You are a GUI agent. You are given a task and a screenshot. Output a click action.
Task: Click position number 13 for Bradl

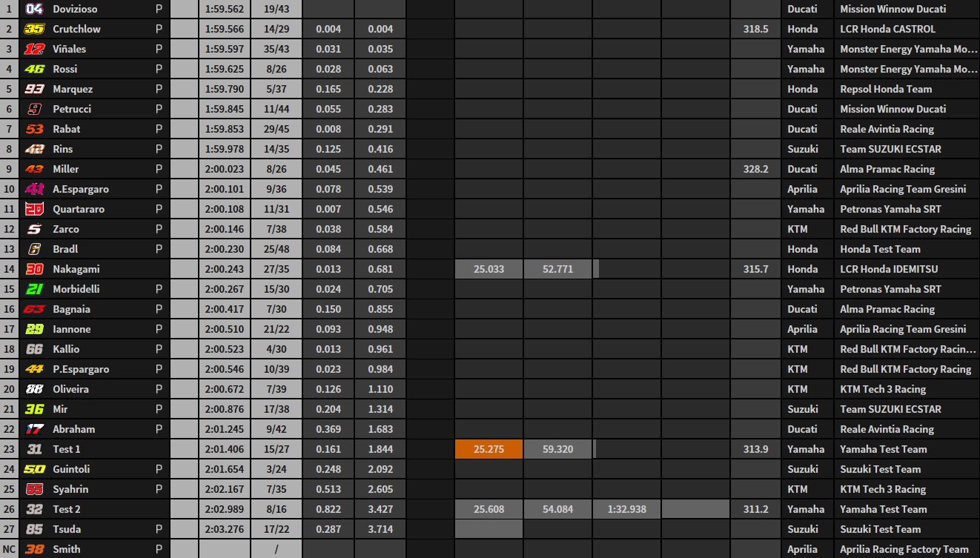click(x=10, y=249)
